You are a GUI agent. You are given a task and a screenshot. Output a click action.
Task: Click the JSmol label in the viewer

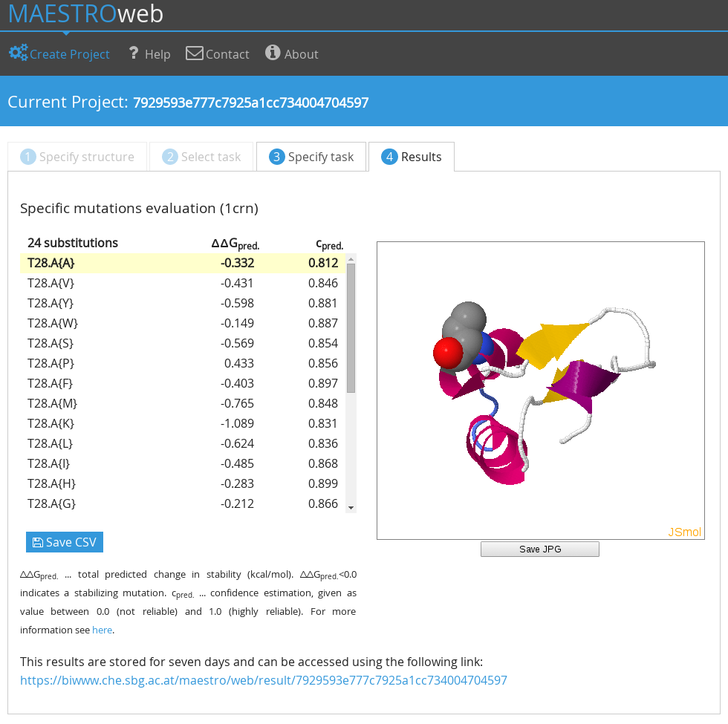[684, 532]
